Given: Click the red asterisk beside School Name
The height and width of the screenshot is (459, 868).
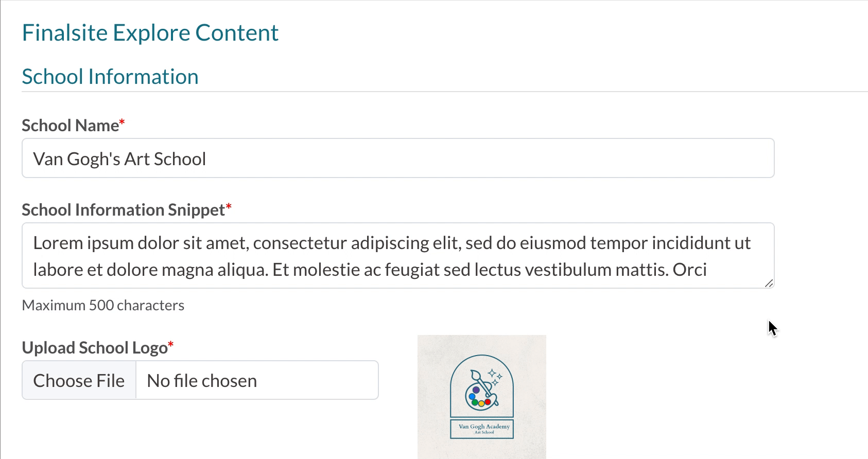Looking at the screenshot, I should (122, 122).
